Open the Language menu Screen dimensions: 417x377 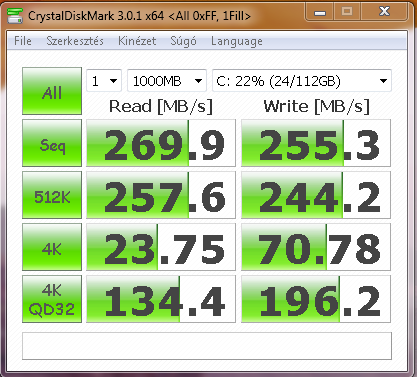(x=237, y=41)
